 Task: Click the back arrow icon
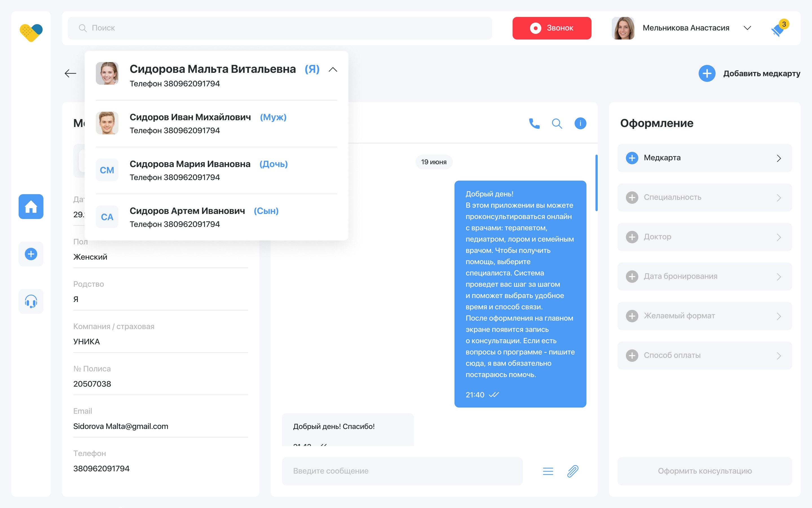click(70, 73)
